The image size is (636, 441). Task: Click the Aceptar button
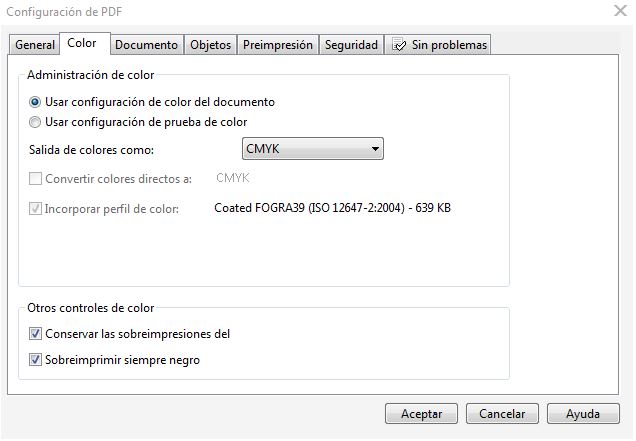(421, 413)
